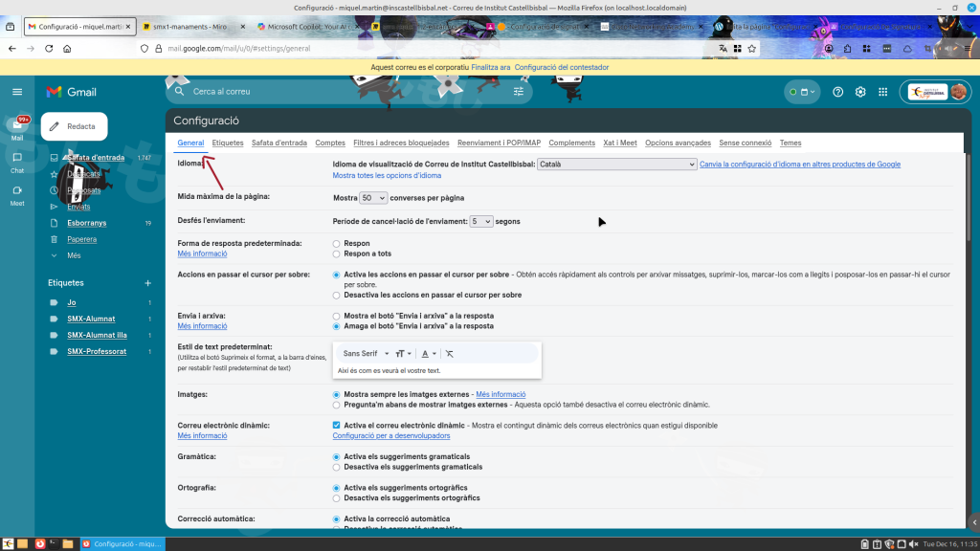The image size is (980, 551).
Task: Create new label with plus icon
Action: (x=147, y=283)
